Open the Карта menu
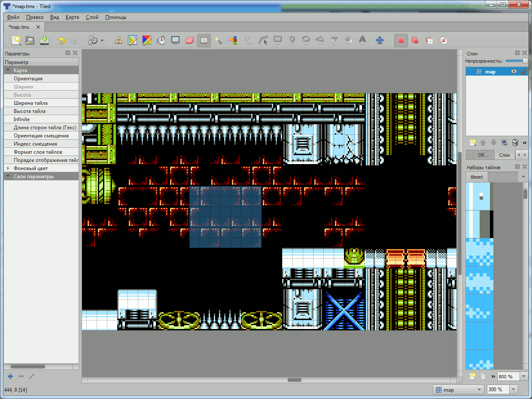The height and width of the screenshot is (399, 532). 72,17
